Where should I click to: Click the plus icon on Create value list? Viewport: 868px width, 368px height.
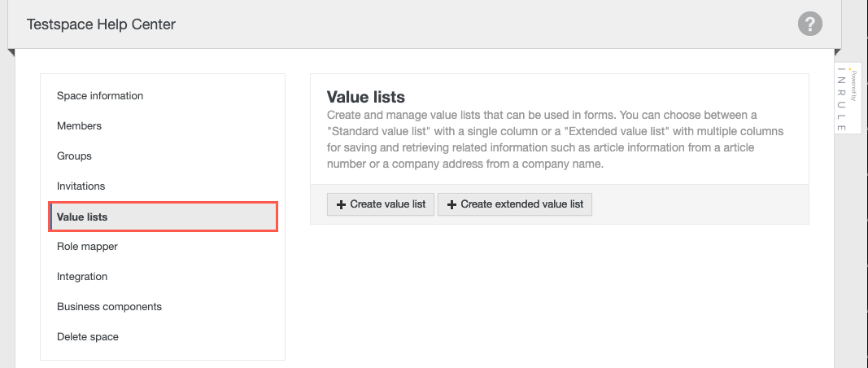click(x=341, y=204)
